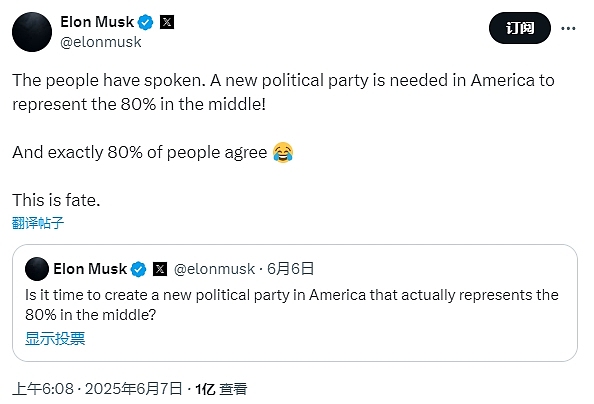The height and width of the screenshot is (404, 594).
Task: Click the verified badge in the quoted post
Action: click(138, 269)
